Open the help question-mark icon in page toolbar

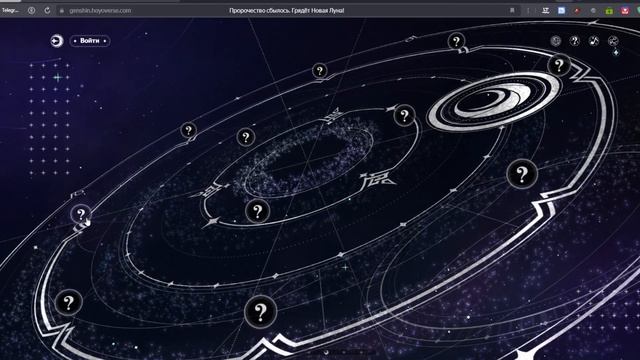pos(575,41)
